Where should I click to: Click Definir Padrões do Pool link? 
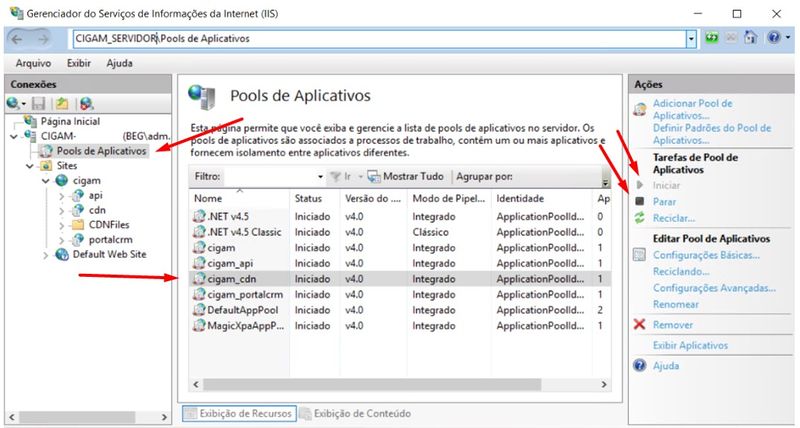pos(712,134)
